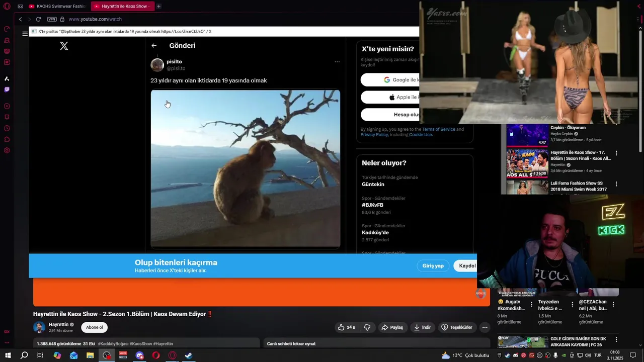Open Kaos Show 17. Bölüm thumbnail

click(x=527, y=163)
